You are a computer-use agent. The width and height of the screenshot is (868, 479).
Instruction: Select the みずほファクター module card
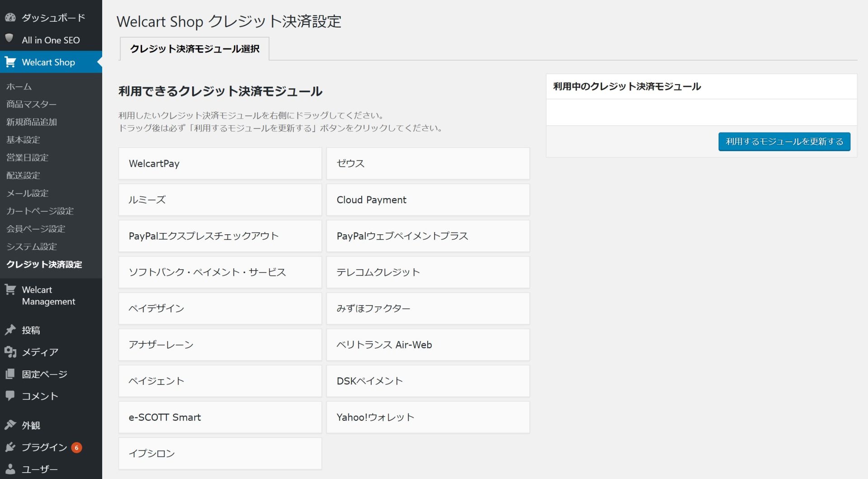(x=428, y=308)
